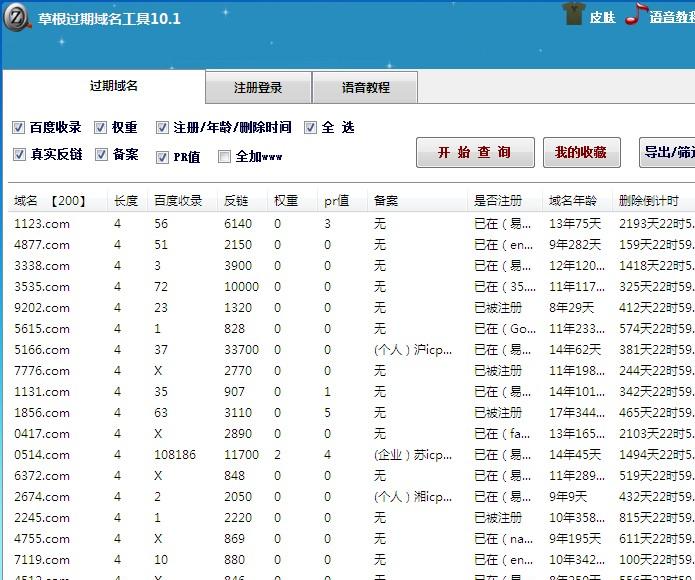
Task: Click the 导出/筛选 button
Action: [x=667, y=152]
